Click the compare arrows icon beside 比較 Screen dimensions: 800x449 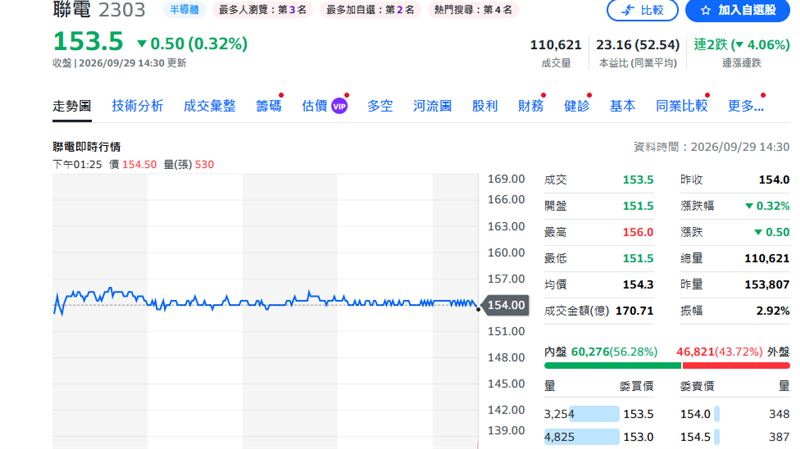pos(627,10)
